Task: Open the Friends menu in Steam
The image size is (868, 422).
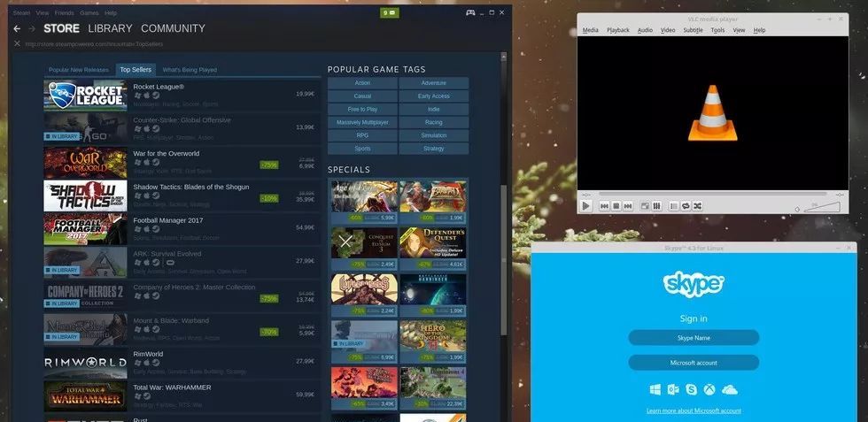Action: point(64,12)
